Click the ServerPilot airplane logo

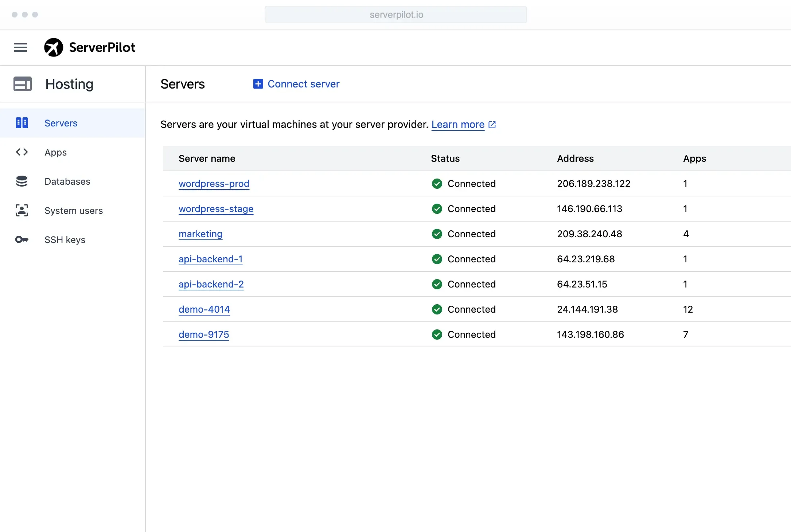[x=54, y=47]
